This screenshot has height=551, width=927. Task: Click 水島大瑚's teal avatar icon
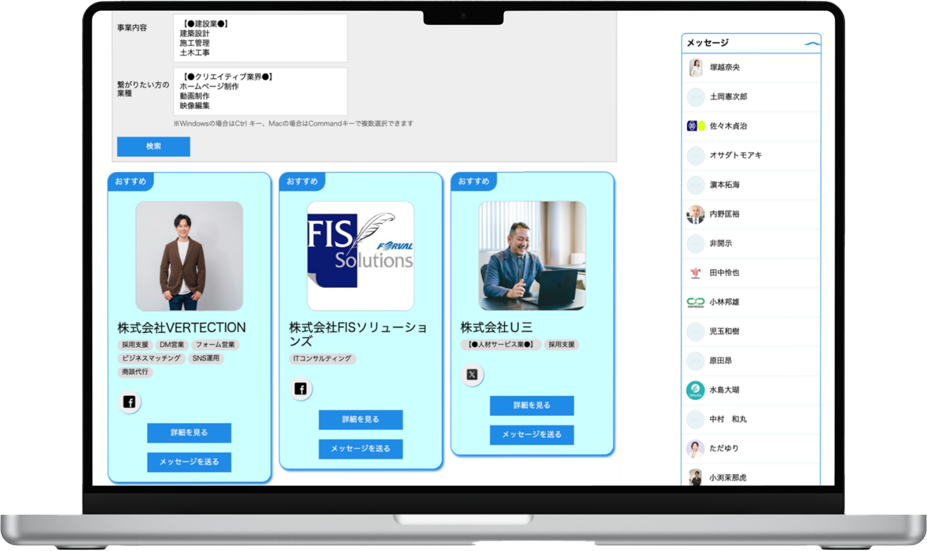tap(696, 390)
